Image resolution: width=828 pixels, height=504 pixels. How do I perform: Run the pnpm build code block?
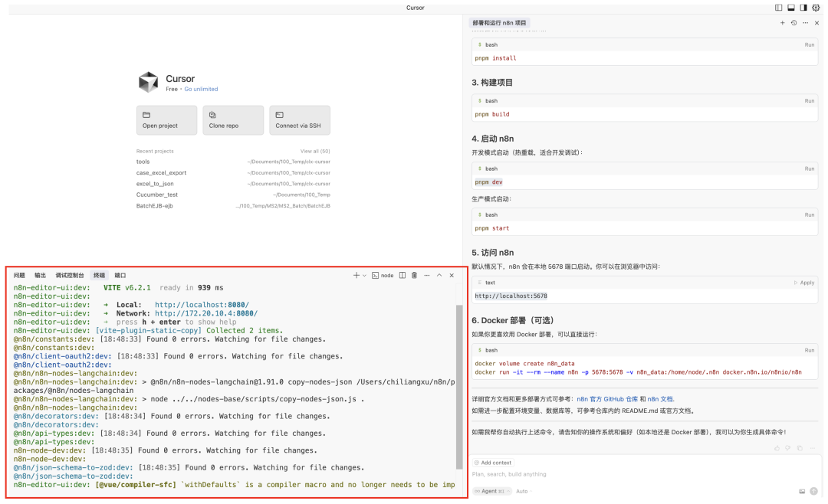[809, 101]
